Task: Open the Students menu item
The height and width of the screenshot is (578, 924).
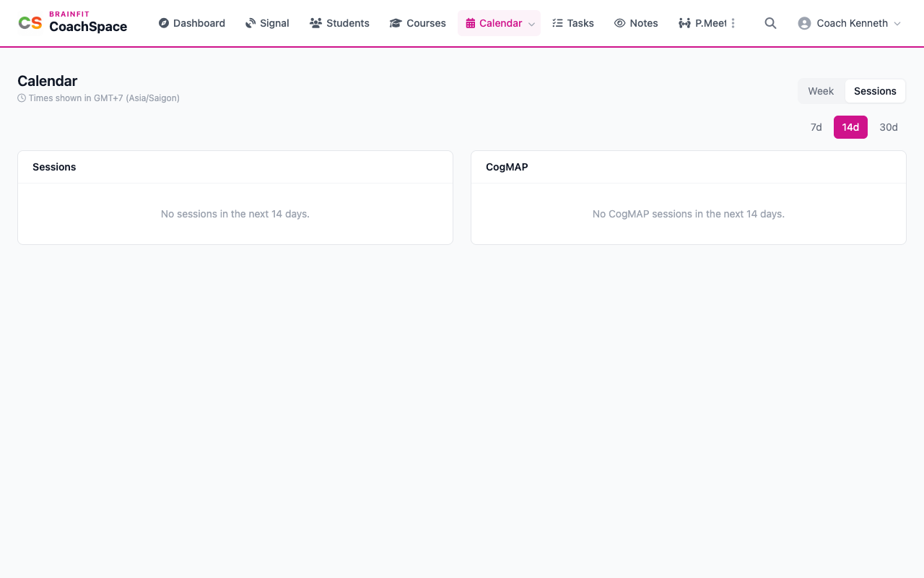Action: [x=339, y=23]
